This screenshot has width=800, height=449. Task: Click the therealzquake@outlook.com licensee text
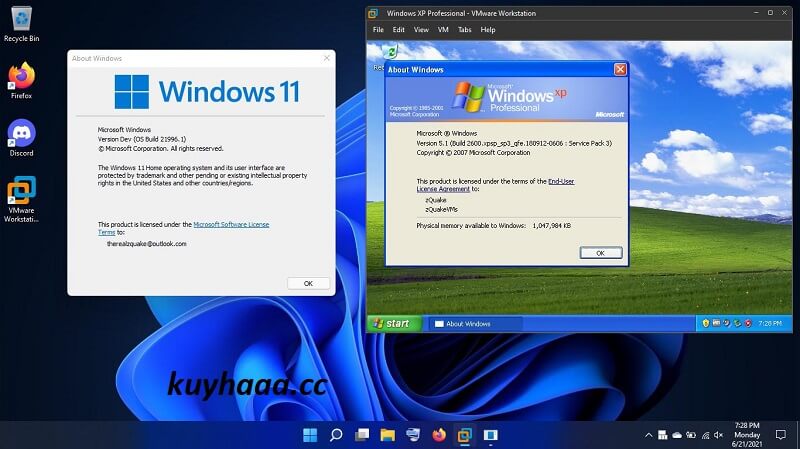tap(146, 244)
